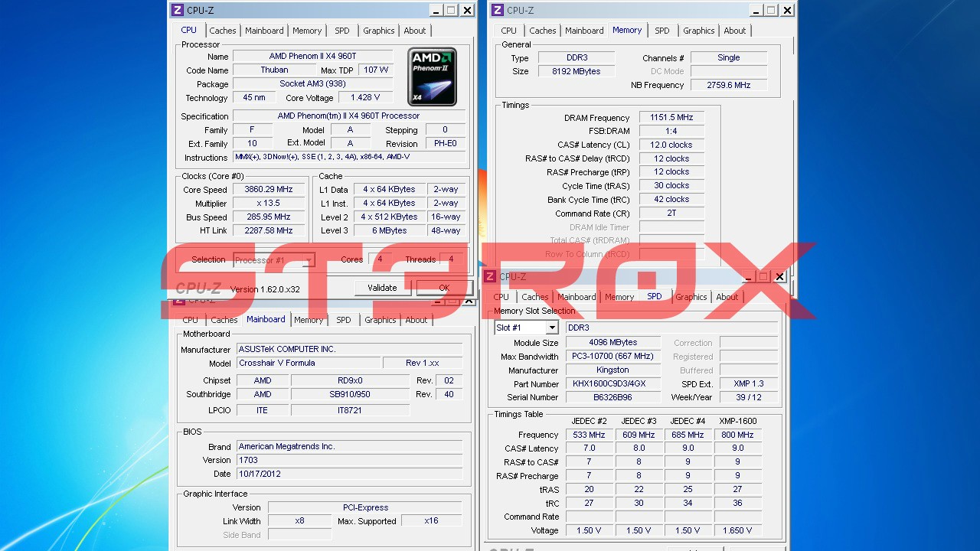Open Caches tab in the DRAM timings window
The height and width of the screenshot is (551, 980).
[543, 31]
